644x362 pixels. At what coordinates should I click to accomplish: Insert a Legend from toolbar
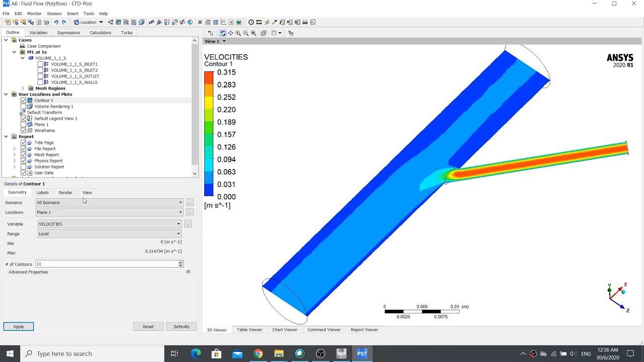click(x=167, y=22)
